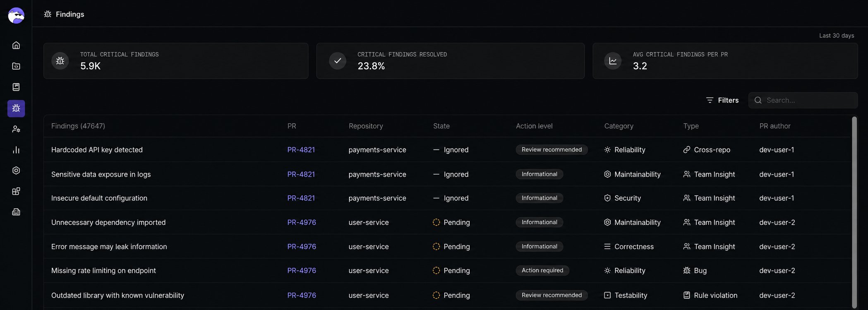
Task: Click payments-service in Insecure default row
Action: coord(377,198)
